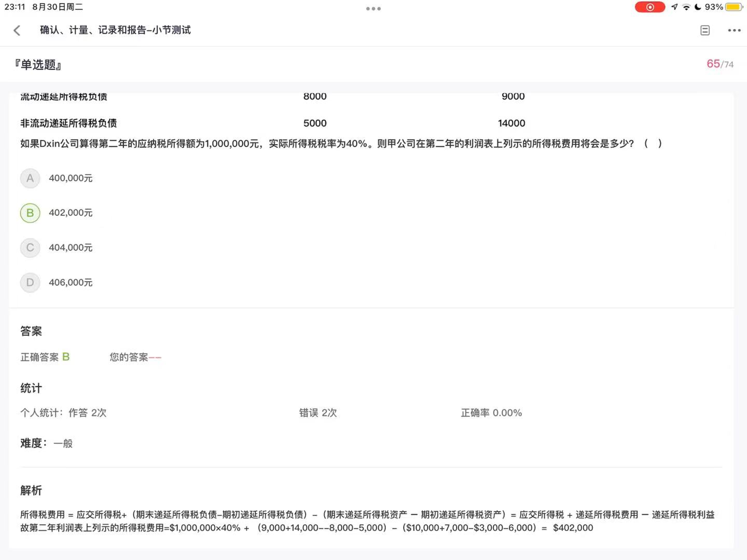Tap the location arrow status icon
This screenshot has width=747, height=560.
[x=674, y=7]
